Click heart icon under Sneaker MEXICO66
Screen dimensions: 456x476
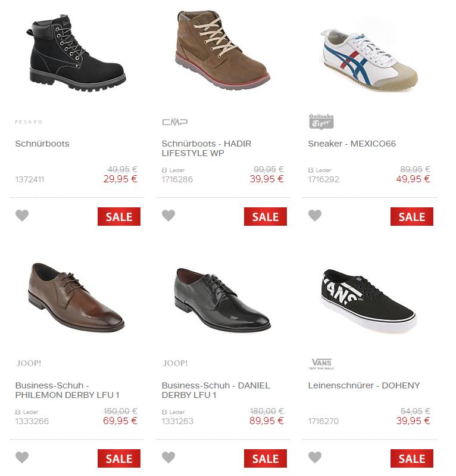[315, 216]
